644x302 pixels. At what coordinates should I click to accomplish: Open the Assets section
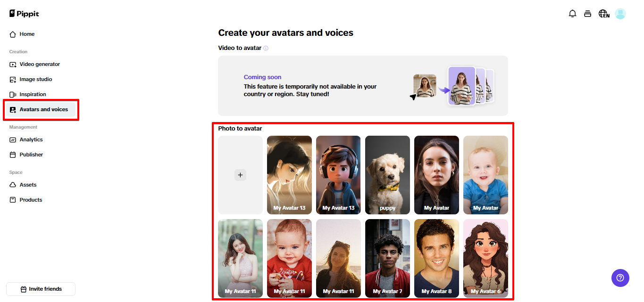pos(28,185)
